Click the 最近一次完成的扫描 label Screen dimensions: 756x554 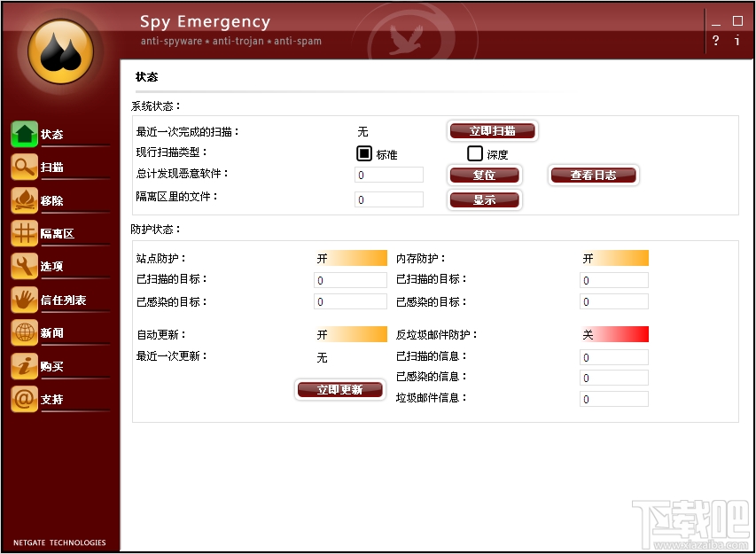[x=188, y=131]
